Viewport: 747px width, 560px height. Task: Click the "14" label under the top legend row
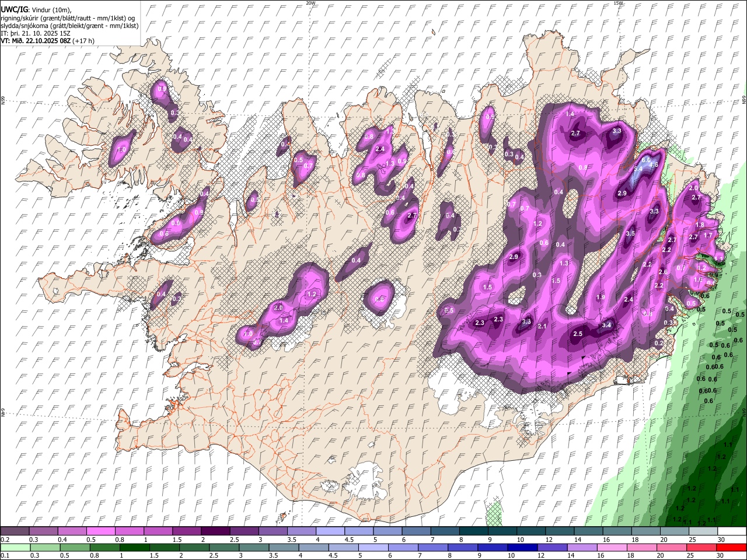(x=578, y=540)
